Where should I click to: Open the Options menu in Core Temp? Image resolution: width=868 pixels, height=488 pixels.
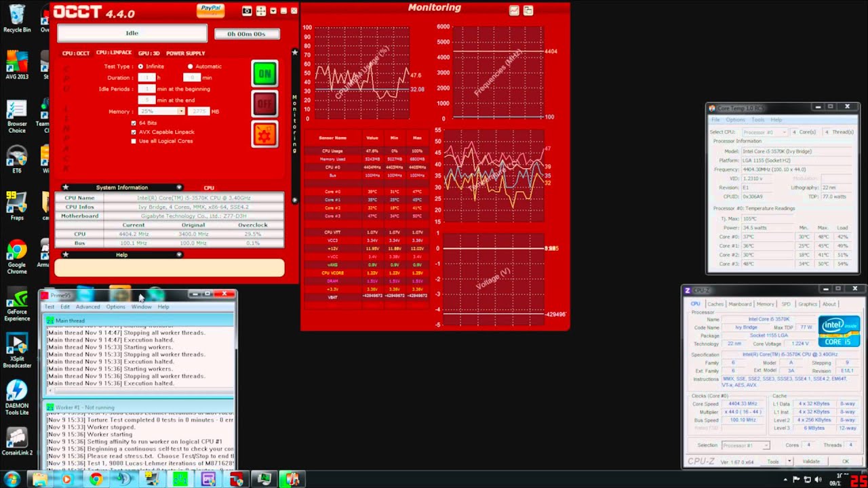coord(735,120)
